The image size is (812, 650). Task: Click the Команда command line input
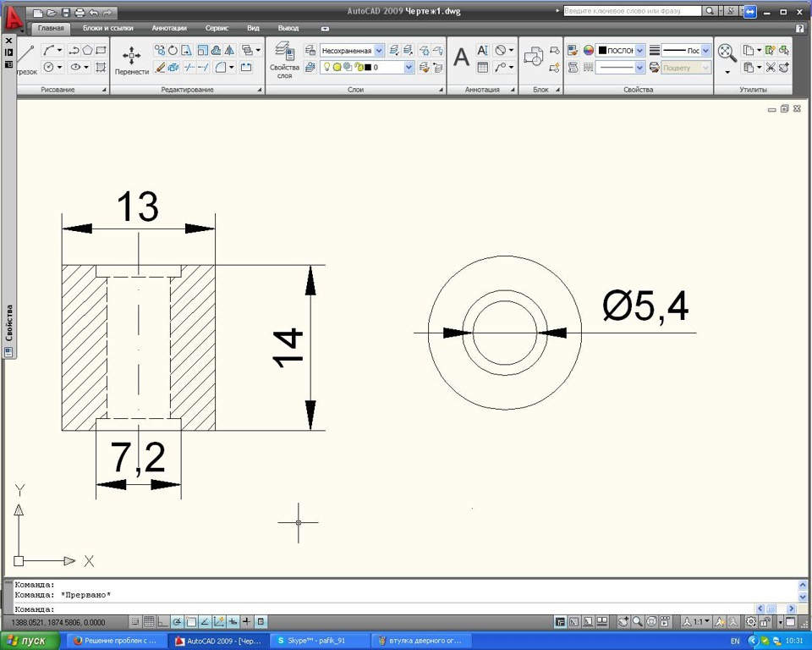pyautogui.click(x=383, y=609)
